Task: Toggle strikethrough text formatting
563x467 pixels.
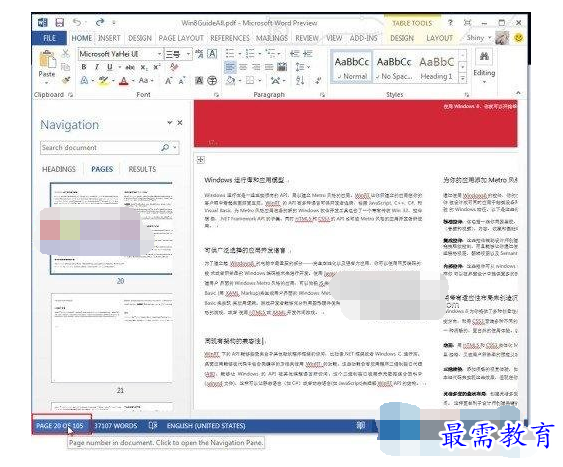Action: point(130,67)
